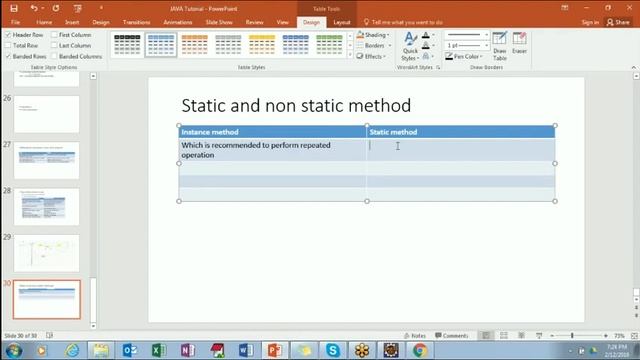Switch to Normal view
The height and width of the screenshot is (360, 640).
pyautogui.click(x=486, y=336)
